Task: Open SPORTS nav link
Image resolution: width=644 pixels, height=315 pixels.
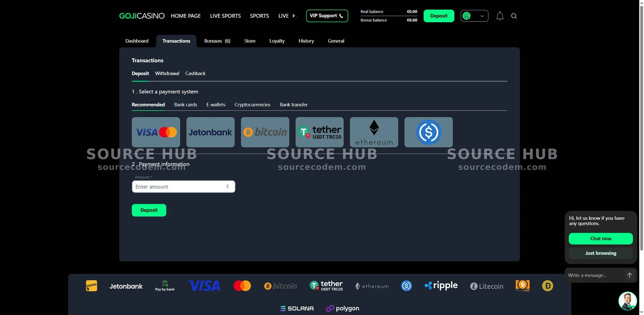Action: pyautogui.click(x=259, y=16)
